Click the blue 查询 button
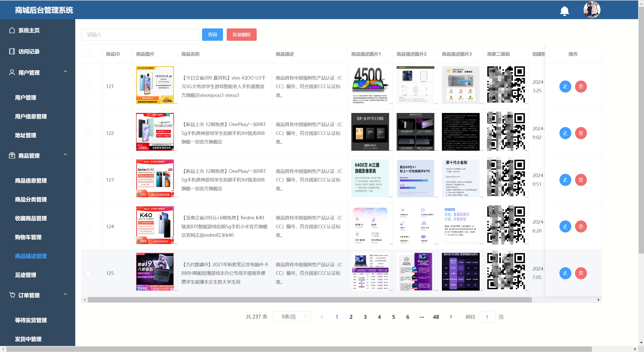 tap(212, 35)
